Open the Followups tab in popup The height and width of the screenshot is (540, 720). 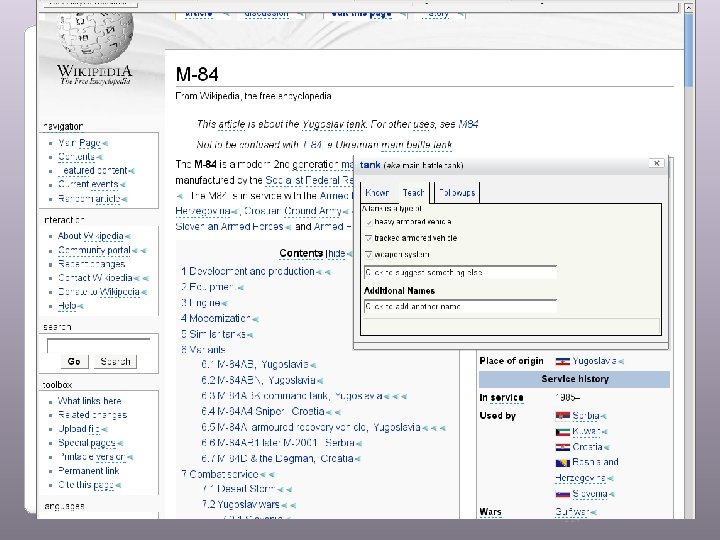pyautogui.click(x=457, y=193)
